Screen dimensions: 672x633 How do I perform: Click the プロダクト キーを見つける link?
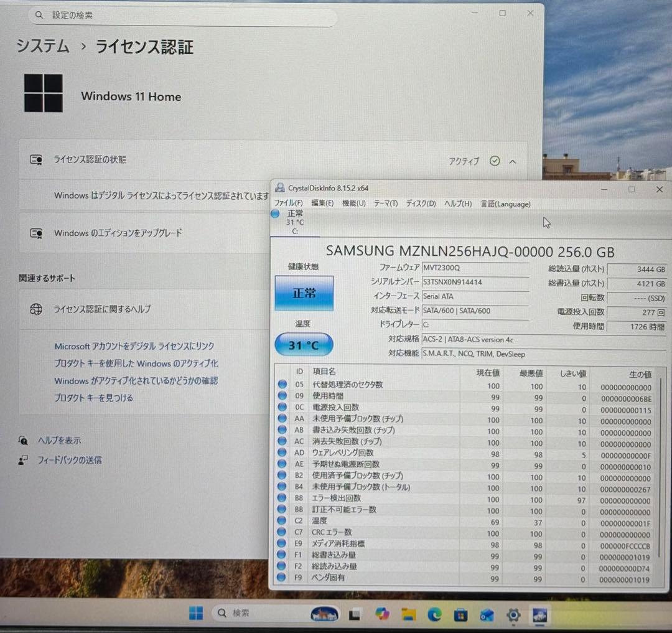(x=95, y=398)
